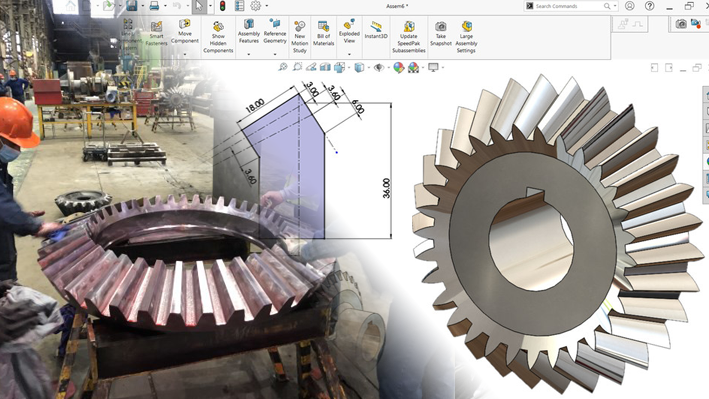Click the Search Commands field
709x399 pixels.
pos(569,6)
